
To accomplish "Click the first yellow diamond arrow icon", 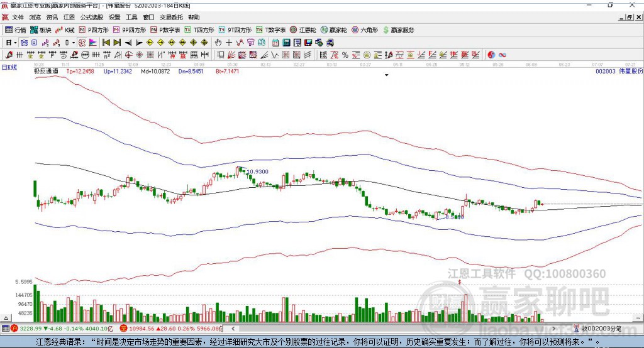I will point(150,43).
